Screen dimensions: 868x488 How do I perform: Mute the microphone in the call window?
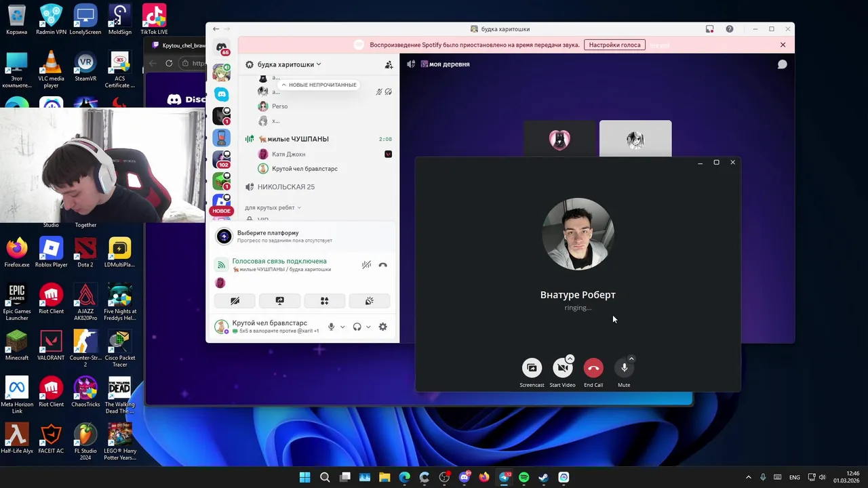click(624, 367)
